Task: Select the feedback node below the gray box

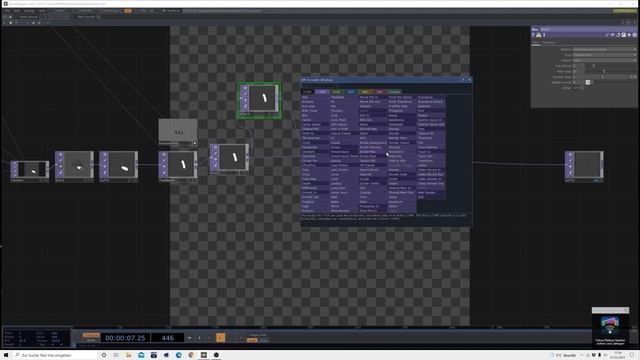Action: click(178, 166)
